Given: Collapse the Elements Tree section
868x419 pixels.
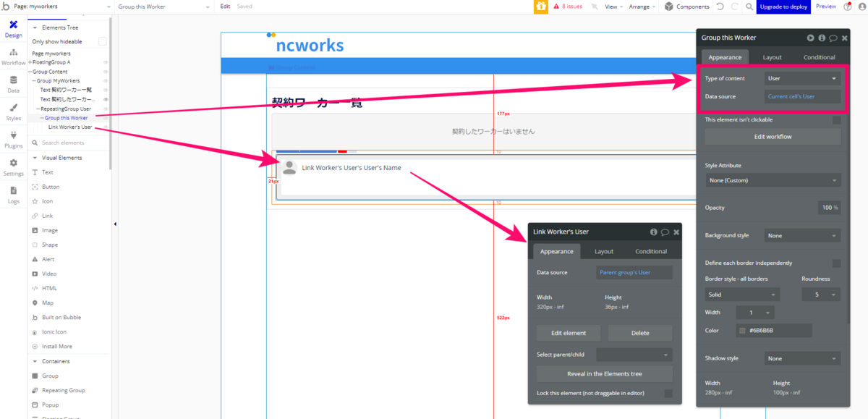Looking at the screenshot, I should click(x=35, y=27).
